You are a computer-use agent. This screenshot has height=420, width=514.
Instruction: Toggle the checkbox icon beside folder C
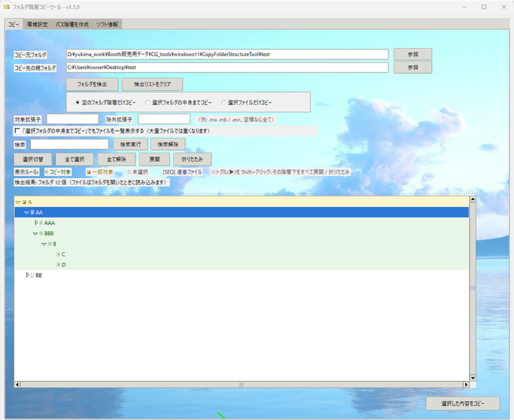point(58,254)
